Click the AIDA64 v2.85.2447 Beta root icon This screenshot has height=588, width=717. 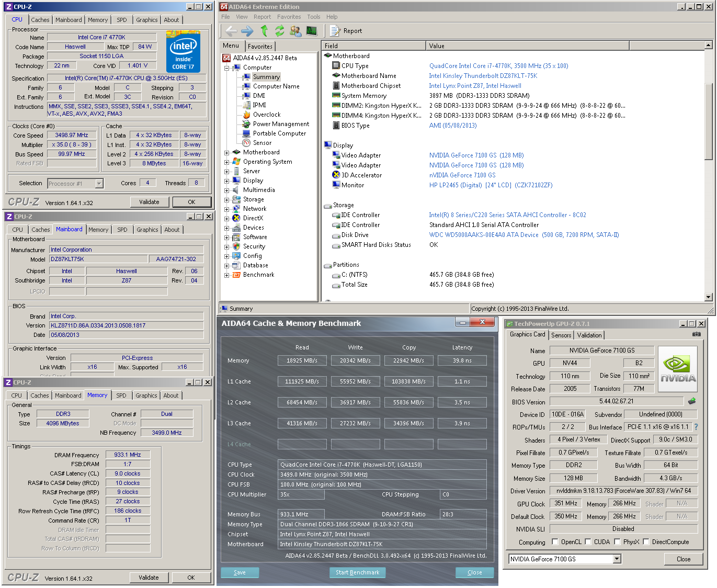(x=226, y=58)
